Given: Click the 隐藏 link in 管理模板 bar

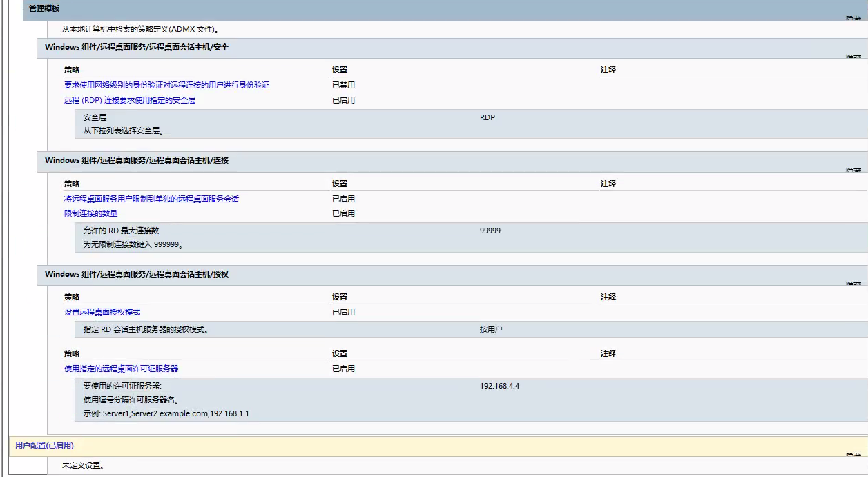Looking at the screenshot, I should [x=853, y=18].
